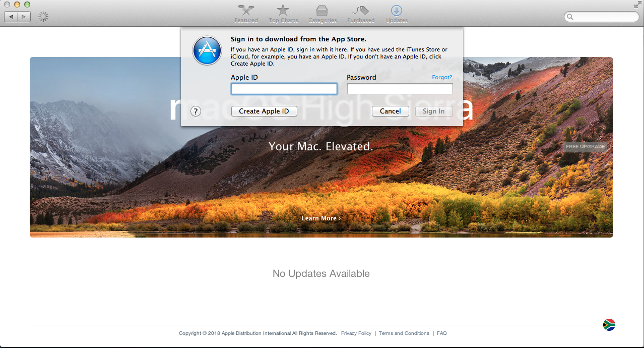
Task: Open the Terms and Conditions link
Action: point(404,333)
